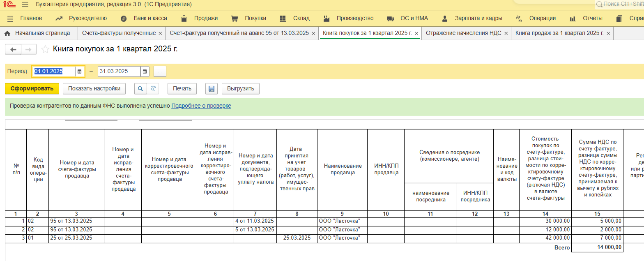Open calendar for period start date
The width and height of the screenshot is (644, 261).
click(x=80, y=72)
